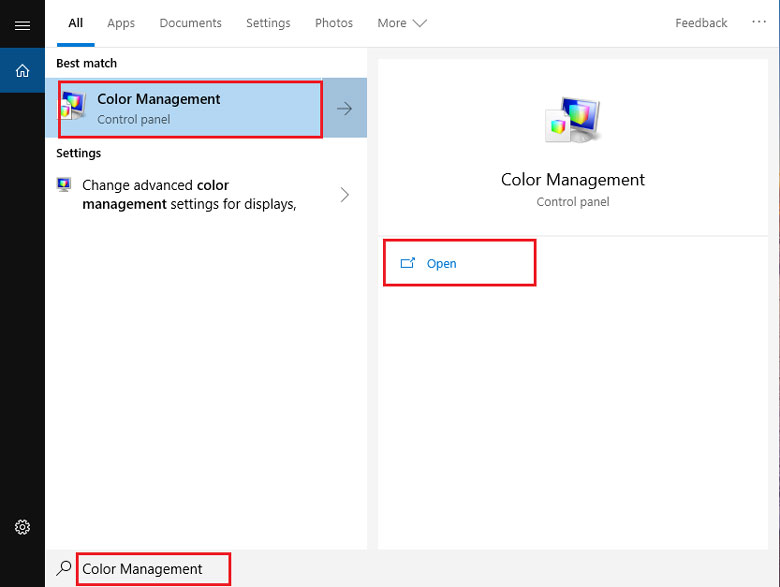Expand the More filter dropdown
Viewport: 780px width, 587px height.
click(x=401, y=23)
